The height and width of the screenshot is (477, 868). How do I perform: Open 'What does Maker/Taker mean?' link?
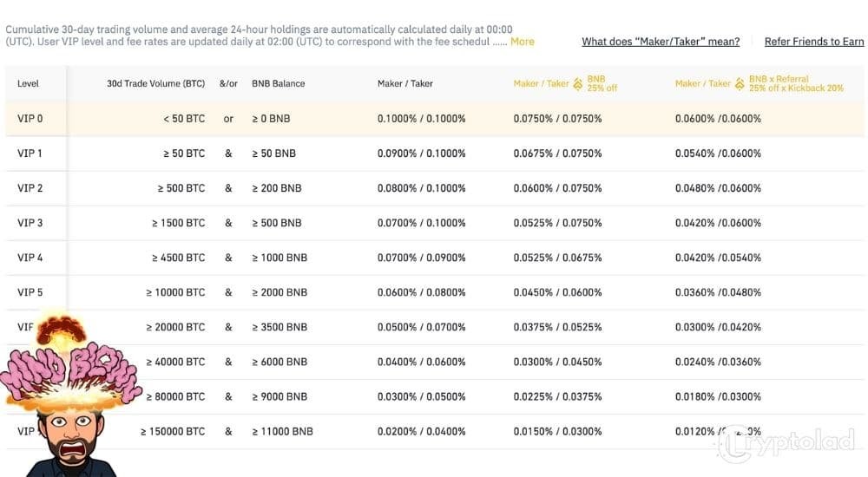pos(661,42)
